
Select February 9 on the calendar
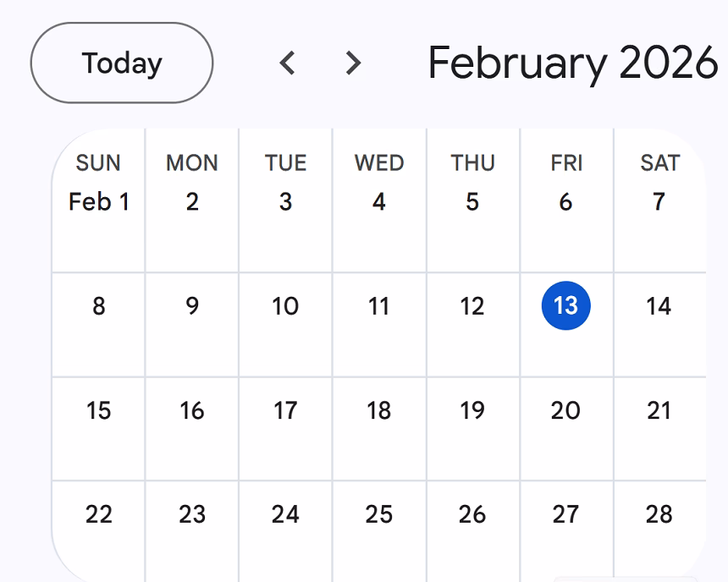pos(191,306)
